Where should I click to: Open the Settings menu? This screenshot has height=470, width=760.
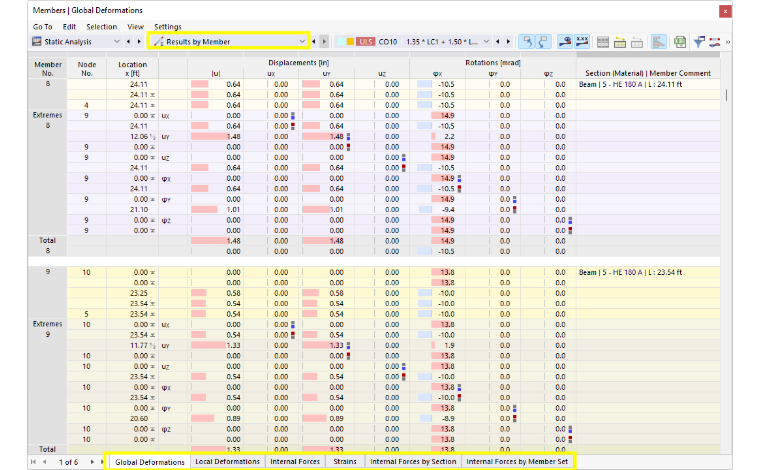168,27
